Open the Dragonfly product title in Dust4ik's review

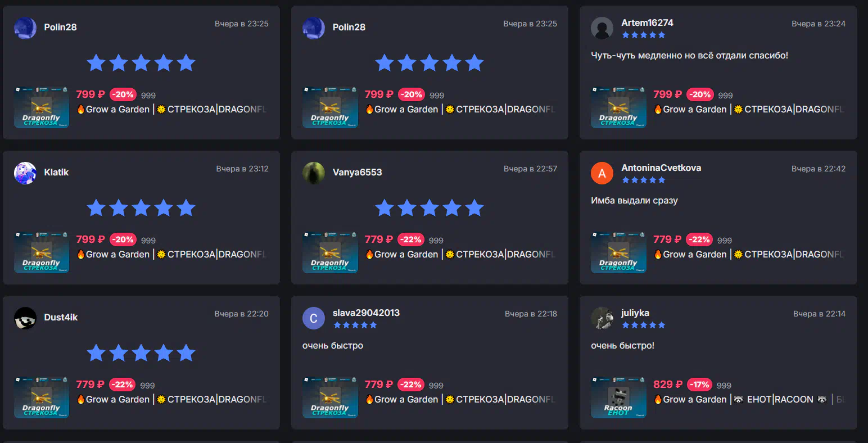coord(171,399)
